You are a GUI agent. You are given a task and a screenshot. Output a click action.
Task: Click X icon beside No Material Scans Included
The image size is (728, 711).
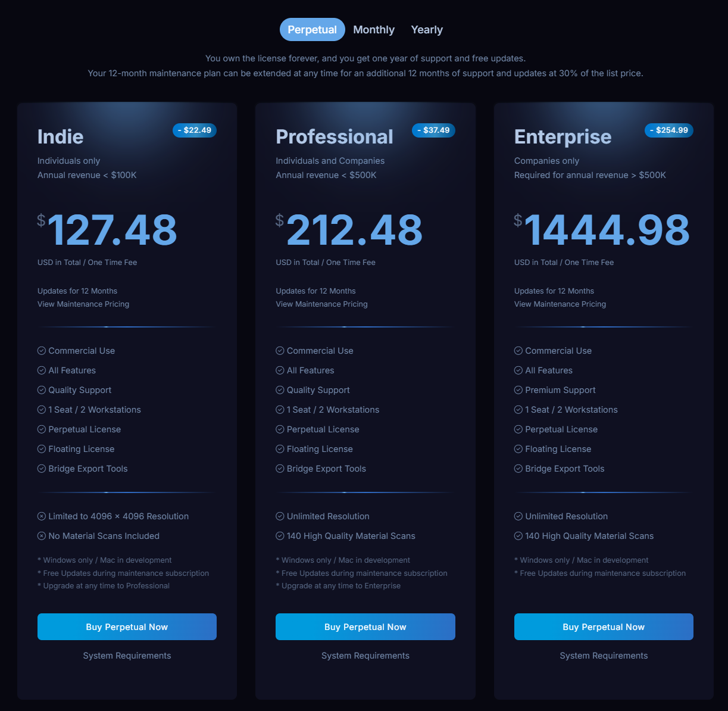pos(42,536)
